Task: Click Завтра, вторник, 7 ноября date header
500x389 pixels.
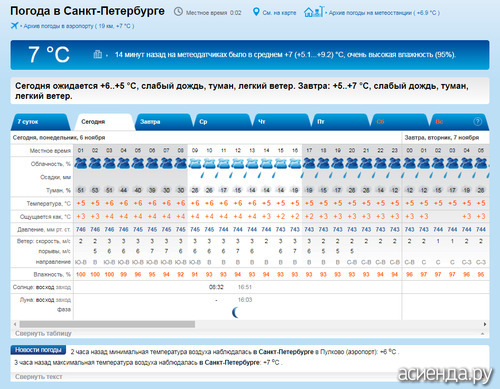Action: click(x=441, y=137)
